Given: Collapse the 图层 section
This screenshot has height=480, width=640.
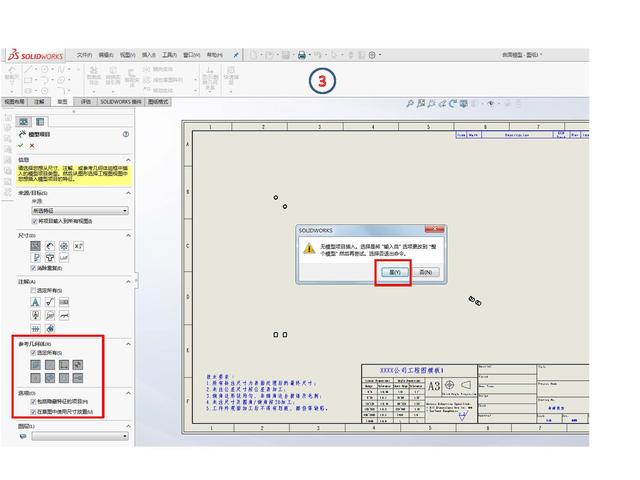Looking at the screenshot, I should (x=128, y=426).
